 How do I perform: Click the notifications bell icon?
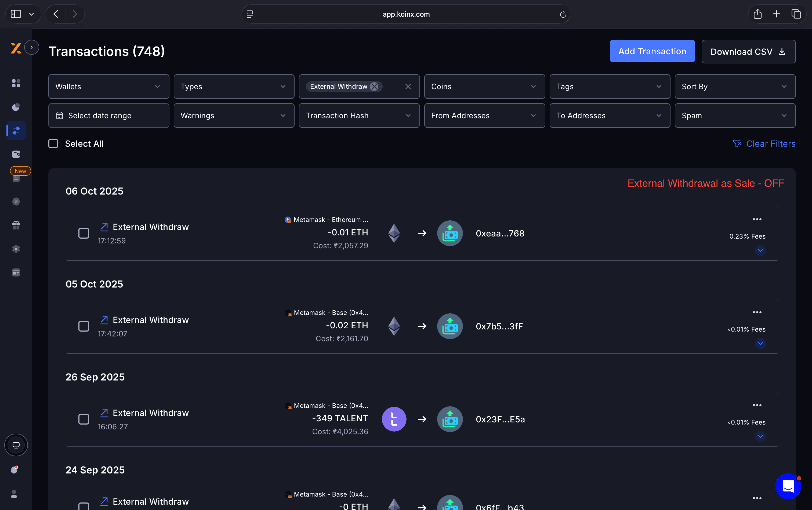coord(14,469)
